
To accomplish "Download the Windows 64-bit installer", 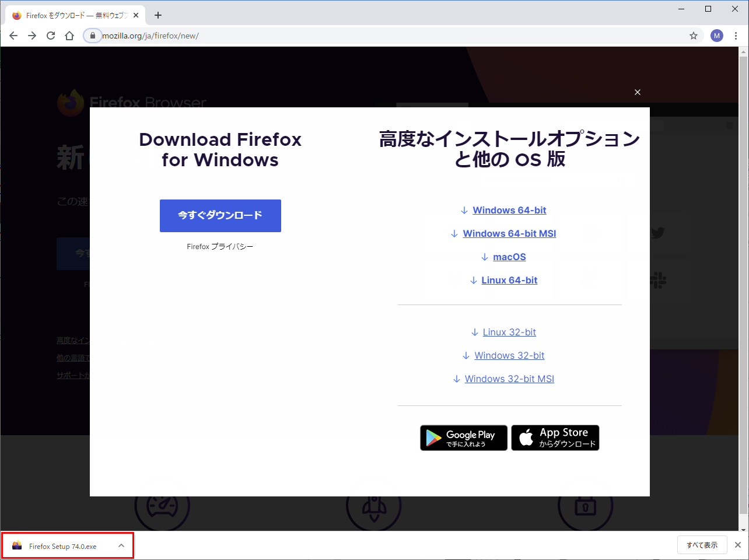I will [509, 210].
